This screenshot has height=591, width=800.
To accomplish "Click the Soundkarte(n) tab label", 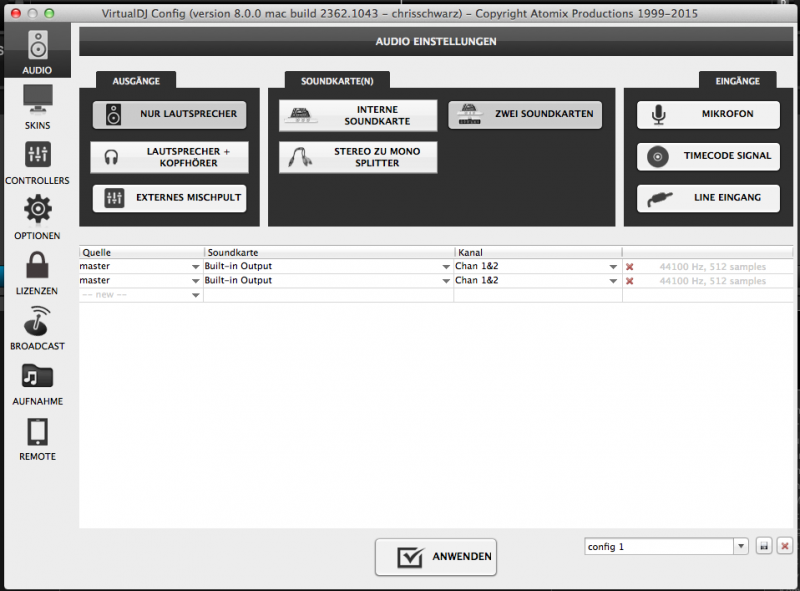I will click(337, 81).
